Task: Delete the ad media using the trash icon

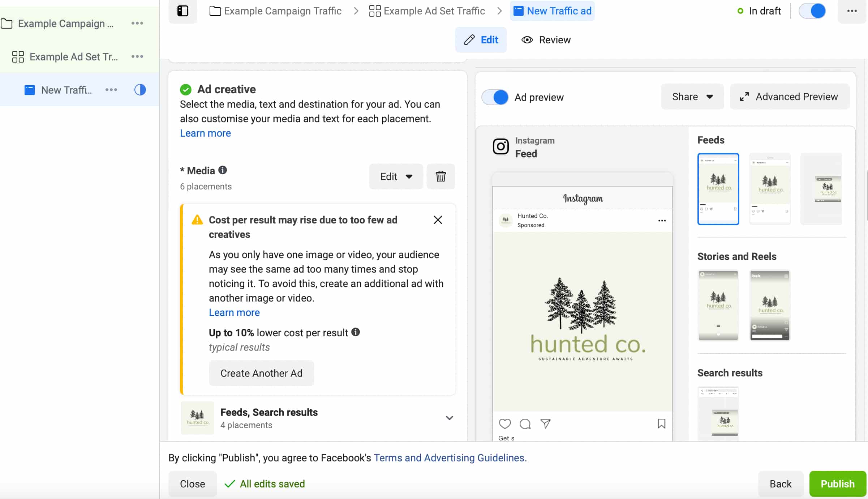Action: tap(441, 176)
